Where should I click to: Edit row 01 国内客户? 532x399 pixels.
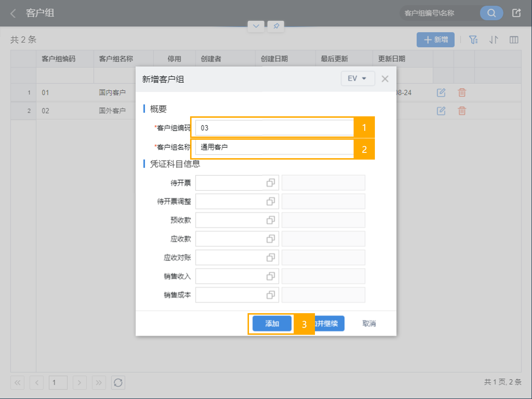point(441,93)
